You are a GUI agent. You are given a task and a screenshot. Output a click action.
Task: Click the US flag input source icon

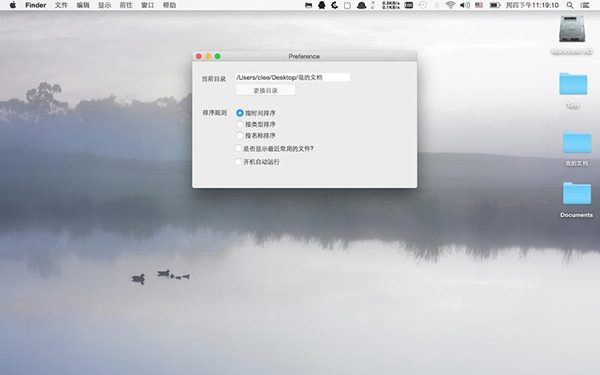479,5
